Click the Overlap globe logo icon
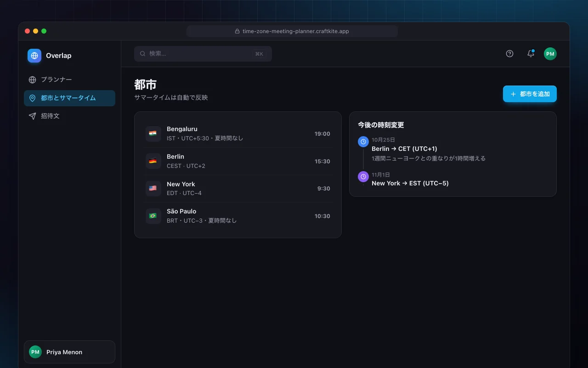 (x=34, y=56)
